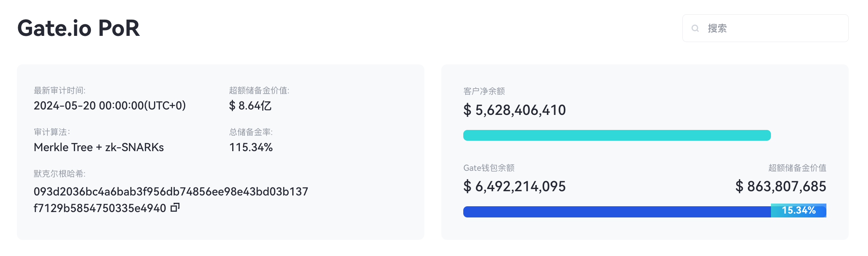868x256 pixels.
Task: Click the $ 8.64亿 excess reserve value
Action: click(250, 106)
